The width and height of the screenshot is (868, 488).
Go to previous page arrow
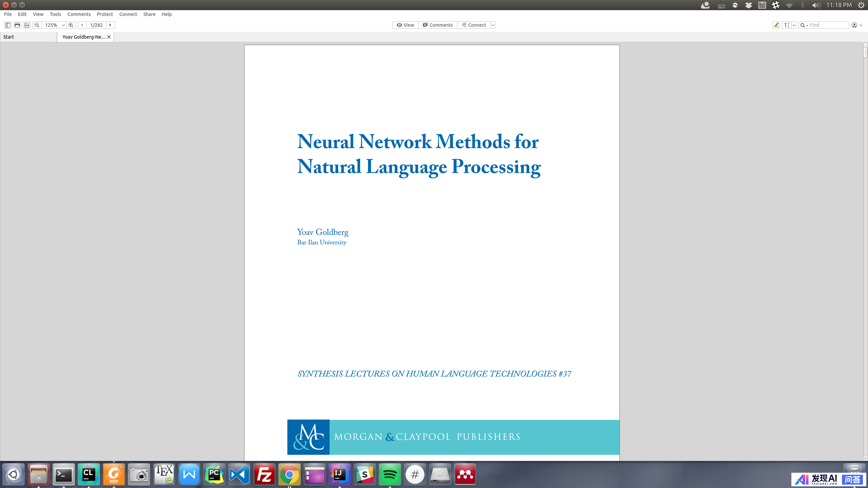[82, 25]
